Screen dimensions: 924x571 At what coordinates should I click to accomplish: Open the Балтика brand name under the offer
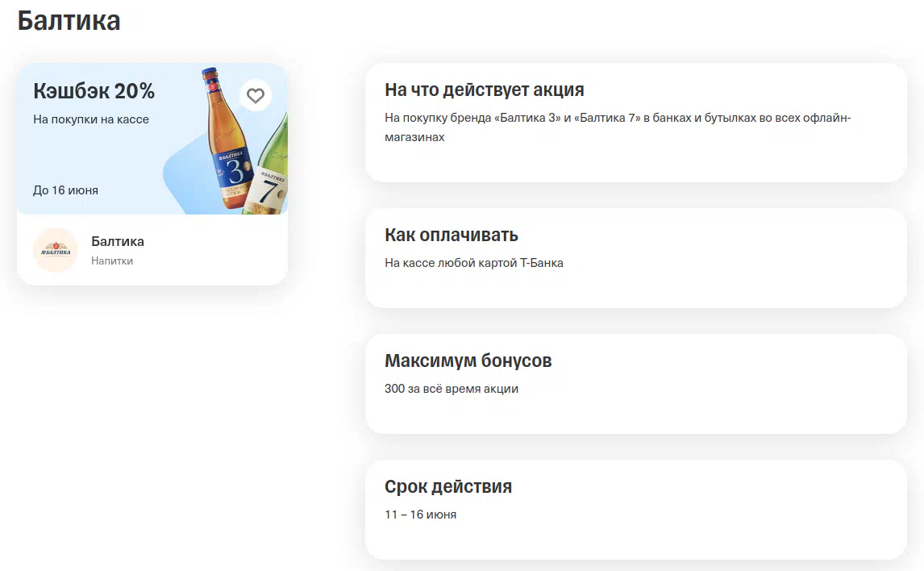(118, 241)
